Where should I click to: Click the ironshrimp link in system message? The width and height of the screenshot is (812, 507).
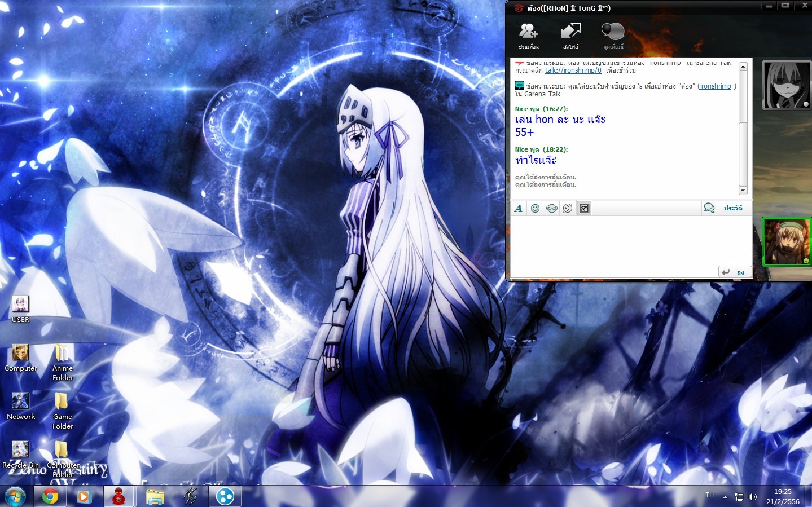coord(716,86)
